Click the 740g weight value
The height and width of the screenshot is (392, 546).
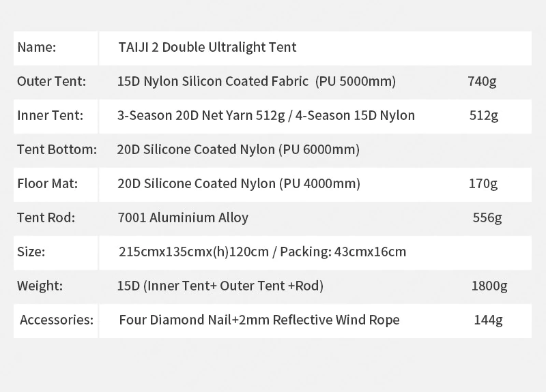(x=482, y=81)
